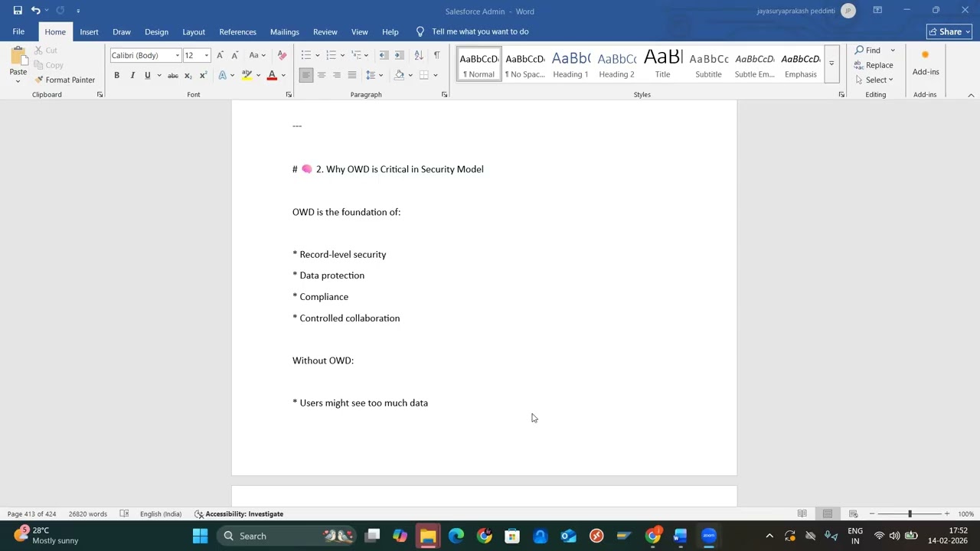The image size is (980, 551).
Task: Switch to the Layout tab
Action: pos(194,31)
